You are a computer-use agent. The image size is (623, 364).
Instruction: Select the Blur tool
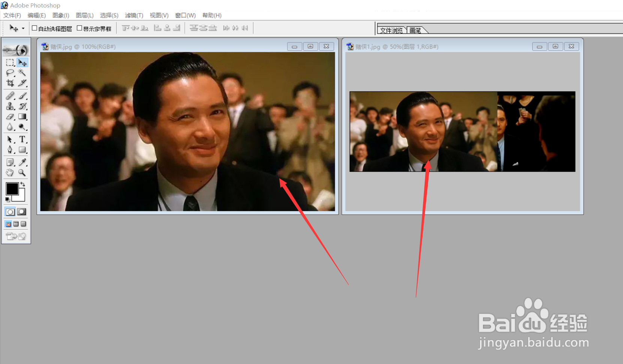point(10,127)
